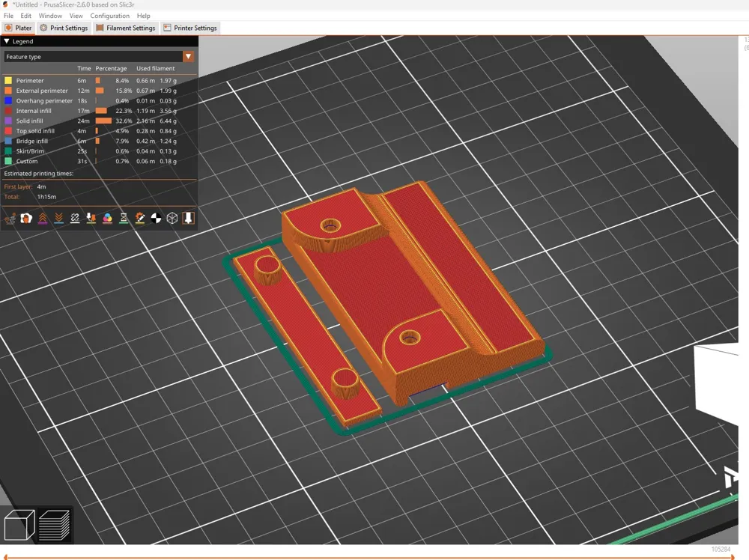
Task: Switch to 3D editor view cube icon
Action: (x=19, y=525)
